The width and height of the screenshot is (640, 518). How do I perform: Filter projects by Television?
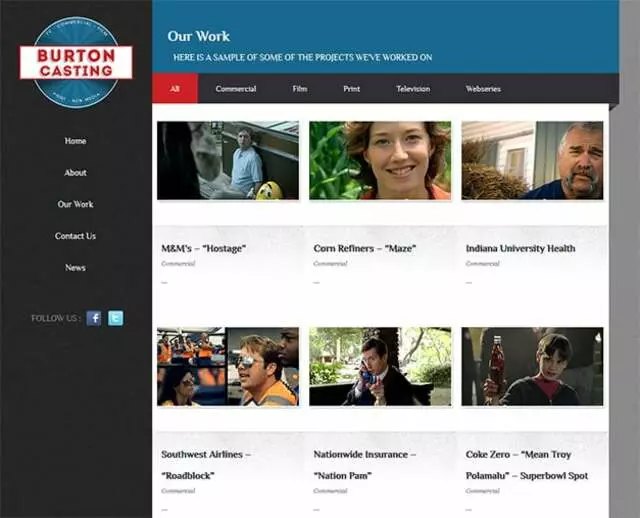tap(413, 89)
